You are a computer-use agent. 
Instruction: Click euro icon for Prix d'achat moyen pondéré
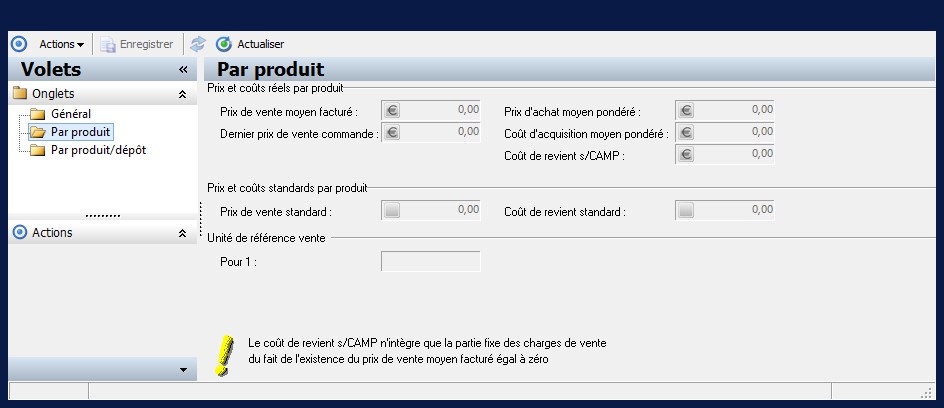(x=686, y=110)
